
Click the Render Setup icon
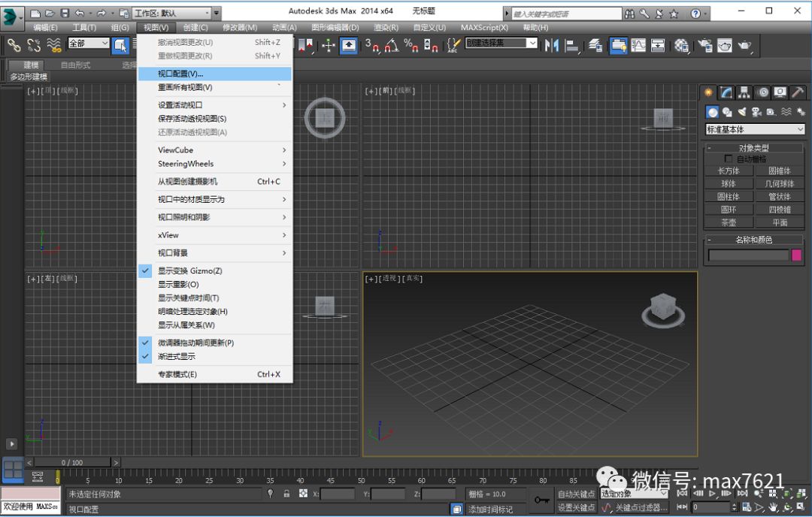(x=704, y=46)
